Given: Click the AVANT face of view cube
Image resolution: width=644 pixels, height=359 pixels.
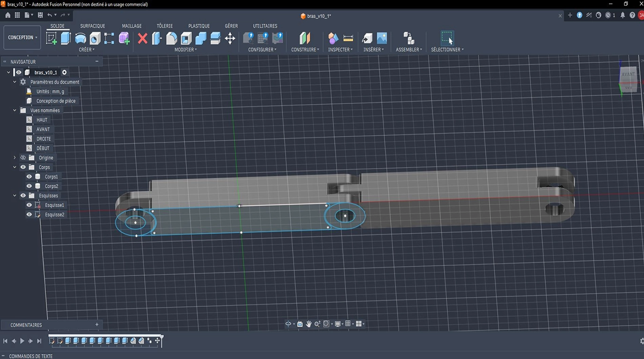Looking at the screenshot, I should click(x=628, y=74).
